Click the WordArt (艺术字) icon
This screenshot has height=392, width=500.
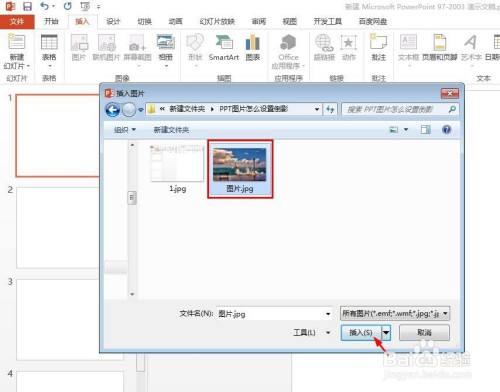[x=470, y=43]
